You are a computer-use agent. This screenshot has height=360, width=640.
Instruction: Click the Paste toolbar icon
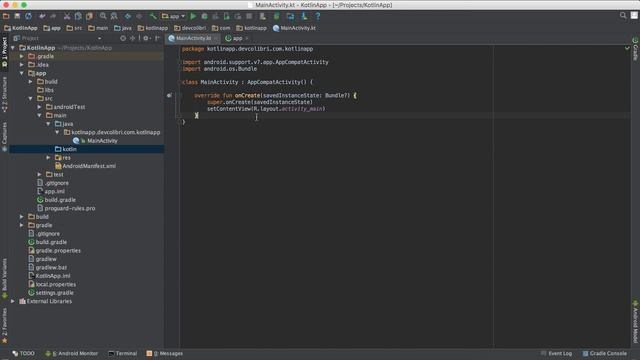click(x=89, y=16)
